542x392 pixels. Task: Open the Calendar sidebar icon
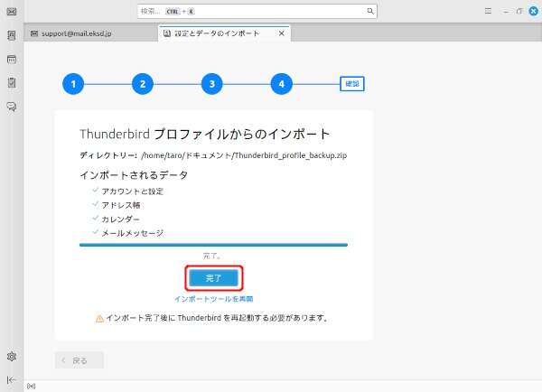pos(12,59)
